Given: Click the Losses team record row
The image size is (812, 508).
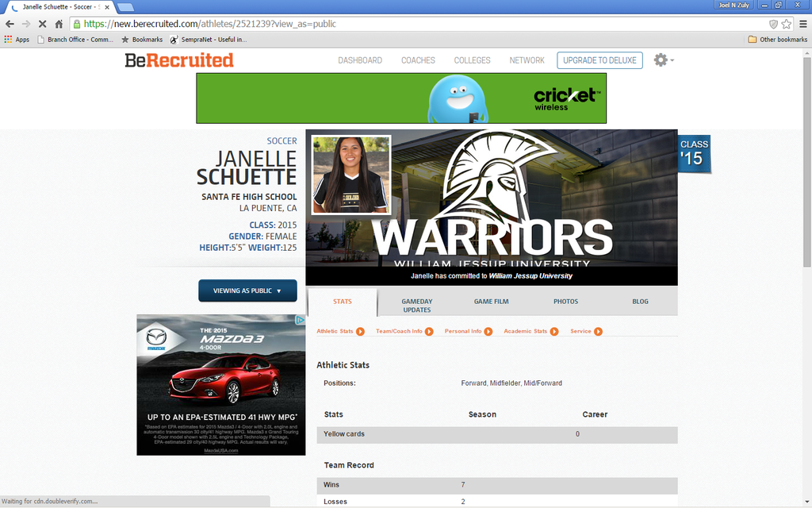Looking at the screenshot, I should click(497, 502).
